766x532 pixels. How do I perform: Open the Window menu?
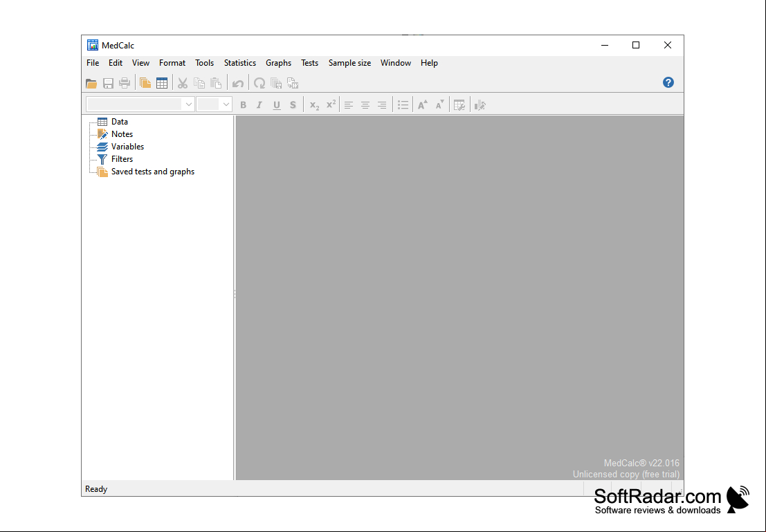(x=396, y=63)
